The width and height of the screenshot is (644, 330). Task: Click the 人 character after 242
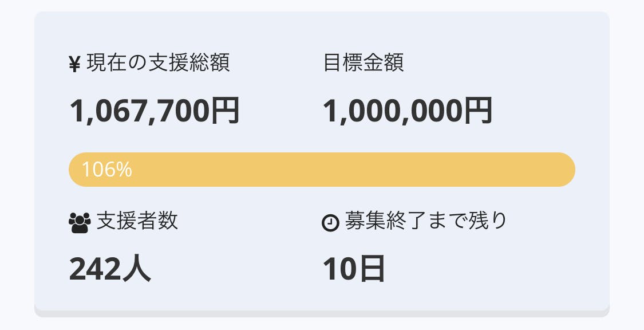pos(137,269)
